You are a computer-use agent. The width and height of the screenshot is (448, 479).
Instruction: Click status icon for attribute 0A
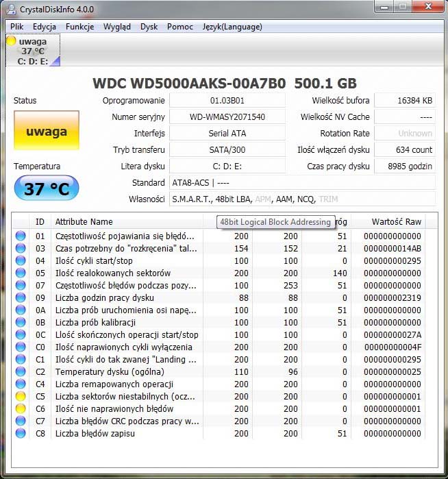(x=21, y=310)
